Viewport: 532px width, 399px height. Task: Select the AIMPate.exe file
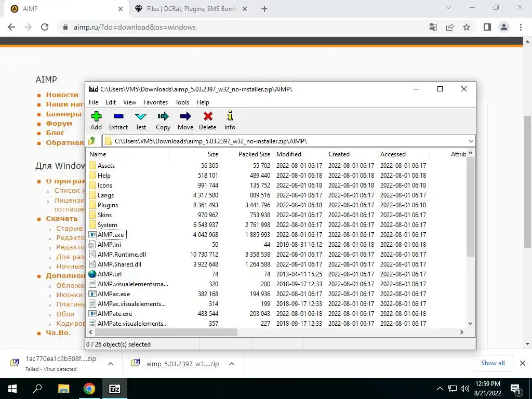115,313
